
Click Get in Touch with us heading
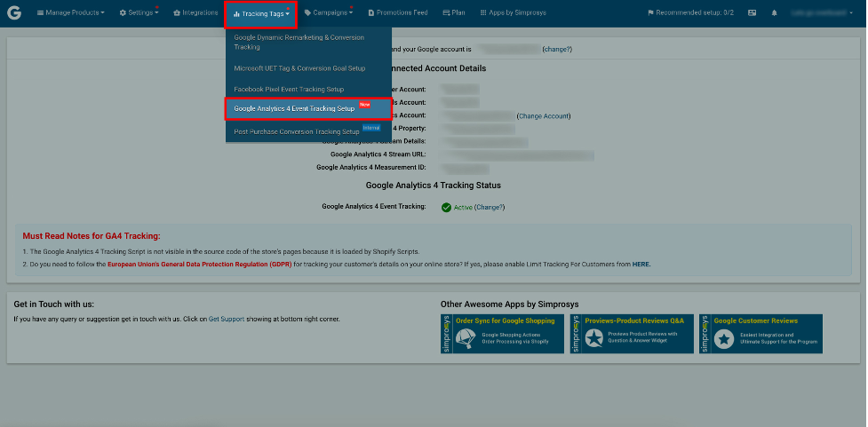point(53,304)
